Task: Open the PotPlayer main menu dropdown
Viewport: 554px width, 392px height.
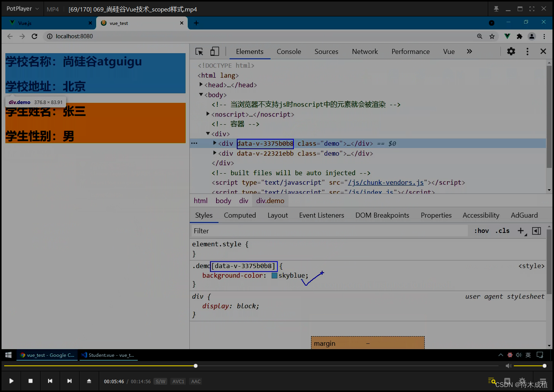Action: pos(23,9)
